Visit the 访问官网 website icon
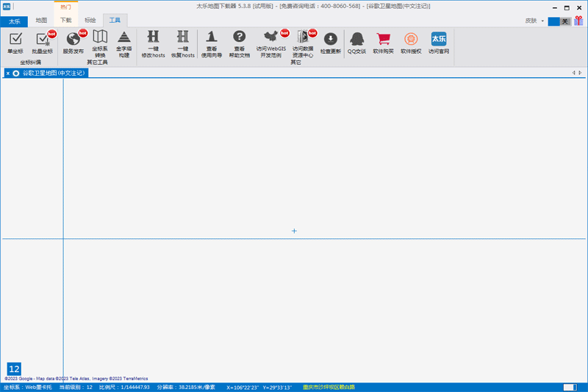 [x=439, y=43]
